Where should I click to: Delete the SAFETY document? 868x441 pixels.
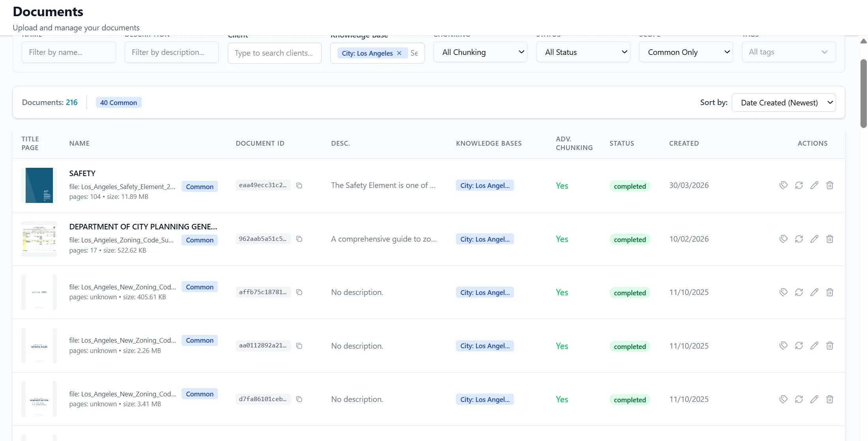pyautogui.click(x=830, y=185)
